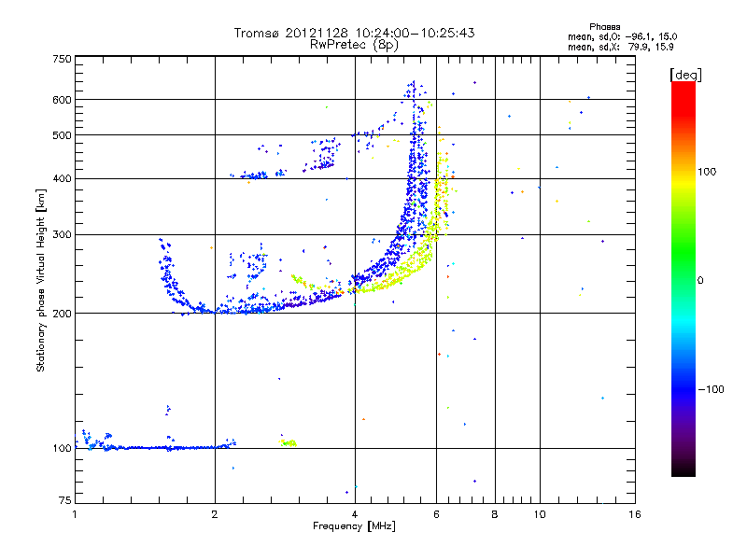Click the colorbar '0' tick label
Image resolution: width=747 pixels, height=560 pixels.
(700, 280)
